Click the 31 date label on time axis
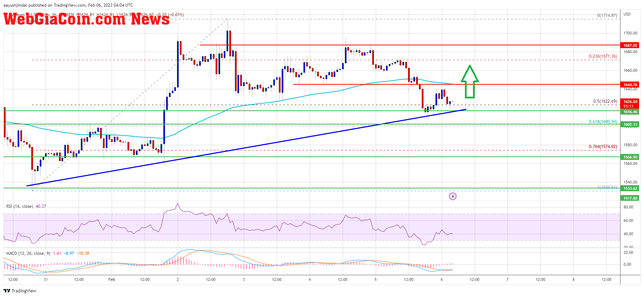 pos(46,279)
